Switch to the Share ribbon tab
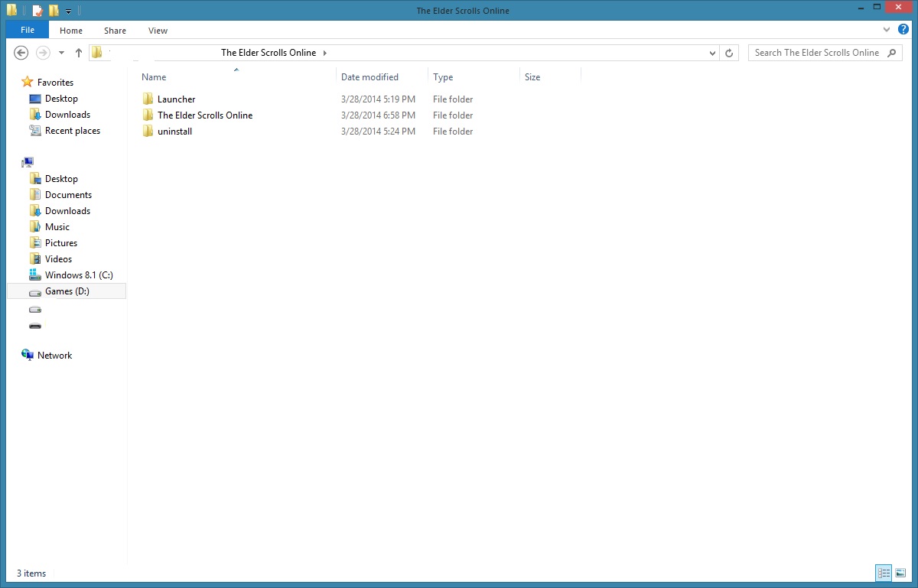The width and height of the screenshot is (918, 588). [x=116, y=31]
